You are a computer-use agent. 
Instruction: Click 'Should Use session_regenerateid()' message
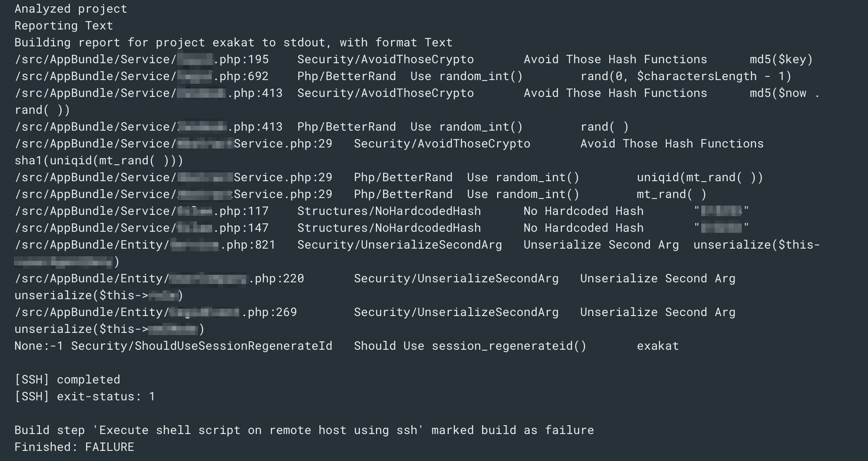470,346
